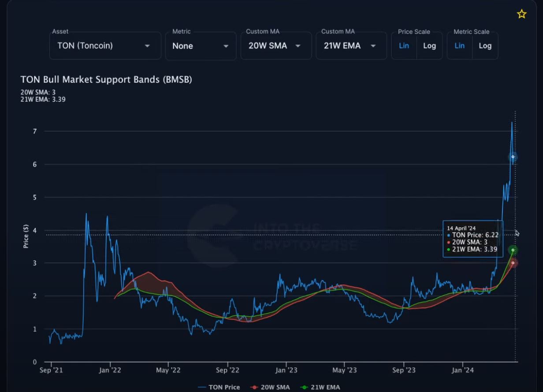This screenshot has width=543, height=392.
Task: Click the favorite star icon
Action: coord(521,14)
